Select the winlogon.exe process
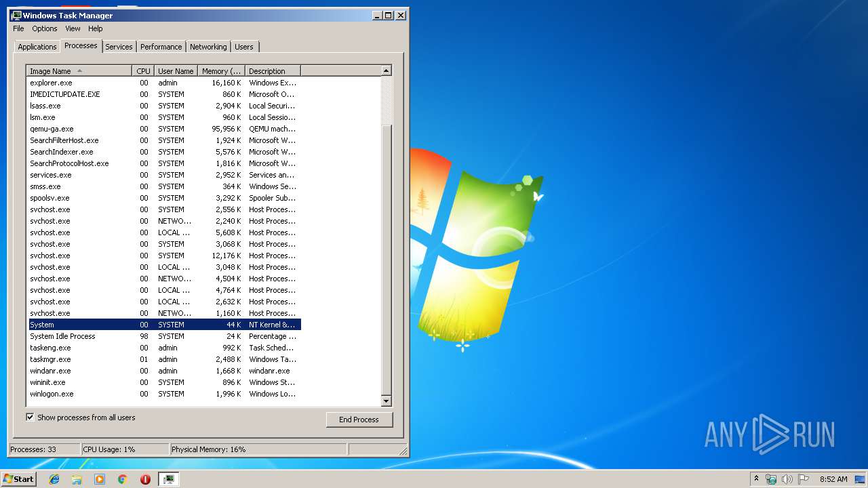This screenshot has width=868, height=488. point(163,394)
